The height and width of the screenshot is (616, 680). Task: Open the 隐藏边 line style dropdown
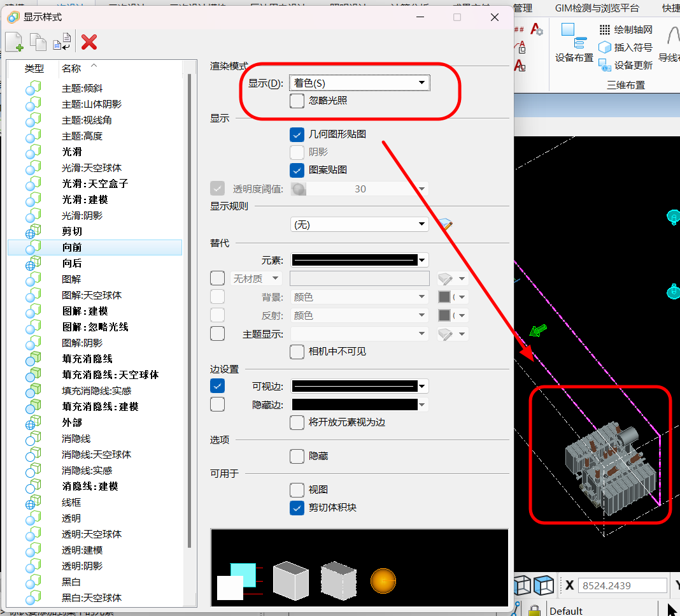360,405
